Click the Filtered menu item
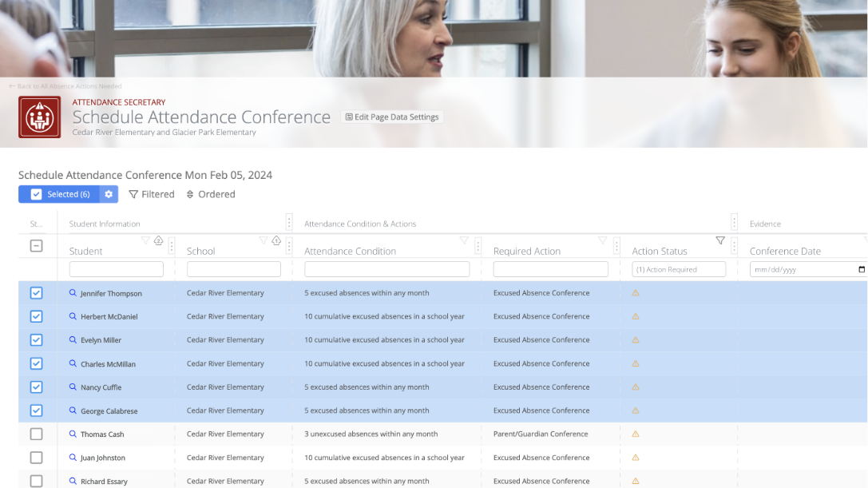Image resolution: width=868 pixels, height=488 pixels. [152, 194]
